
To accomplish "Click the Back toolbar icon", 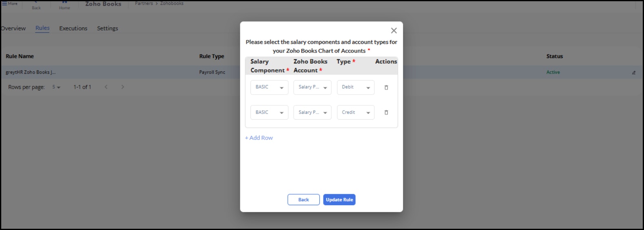I will tap(36, 5).
